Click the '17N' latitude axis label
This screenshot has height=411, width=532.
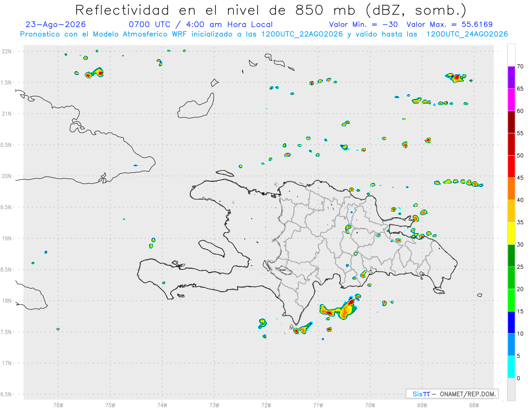[x=7, y=363]
